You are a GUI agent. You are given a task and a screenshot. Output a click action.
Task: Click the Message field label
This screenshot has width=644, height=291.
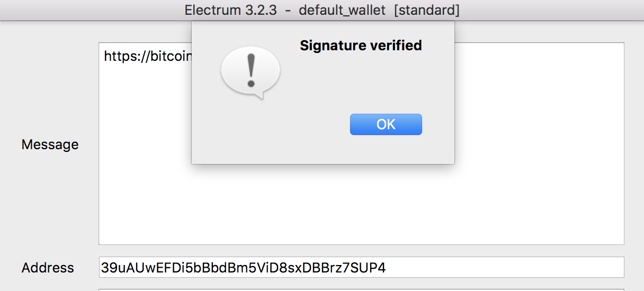point(50,144)
